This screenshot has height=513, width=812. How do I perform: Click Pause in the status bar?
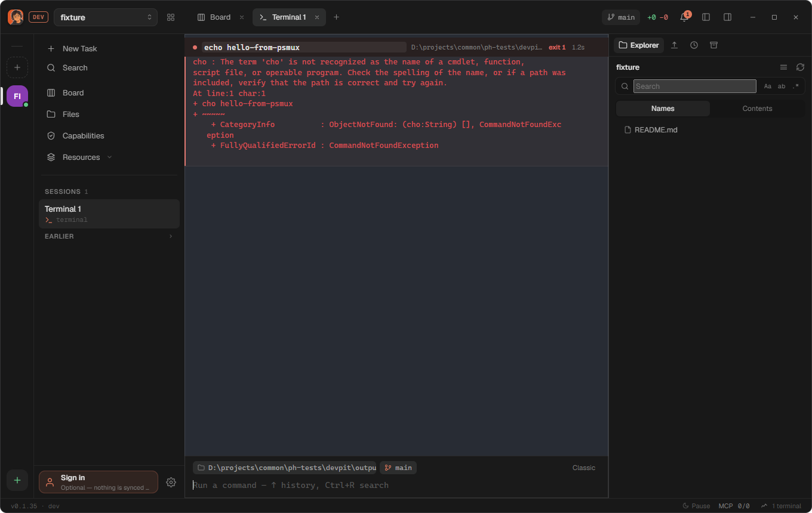[696, 506]
